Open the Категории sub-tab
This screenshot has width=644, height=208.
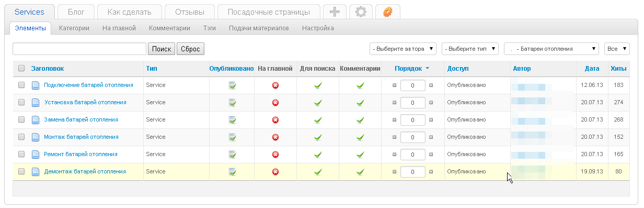pos(74,28)
